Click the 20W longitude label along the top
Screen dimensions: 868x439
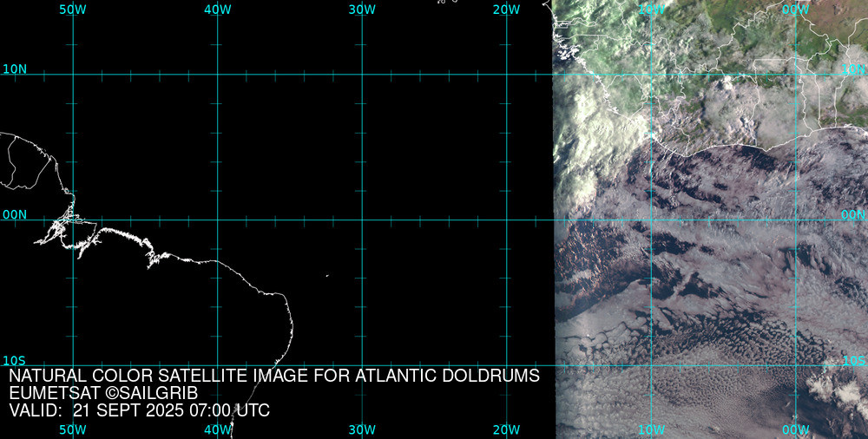[506, 10]
